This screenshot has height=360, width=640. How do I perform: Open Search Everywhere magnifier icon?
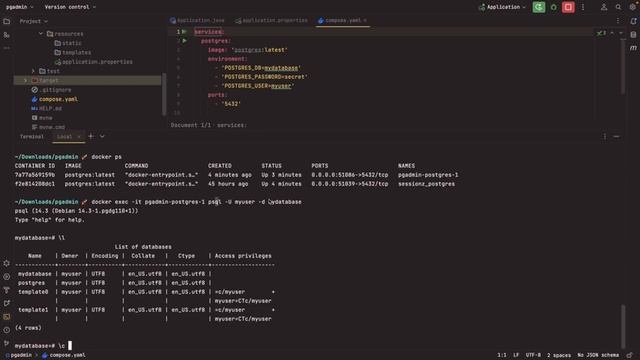tap(618, 7)
